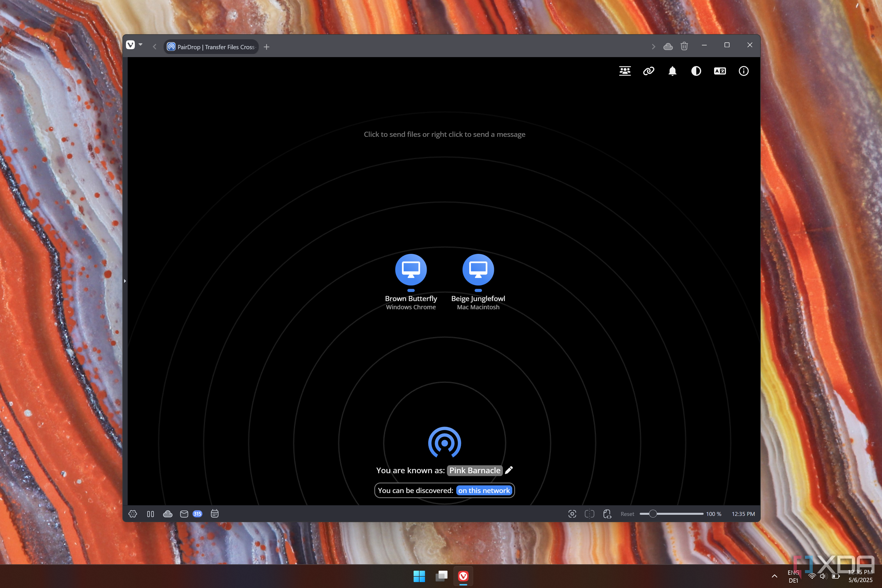Open sync cloud icon in status bar
Image resolution: width=882 pixels, height=588 pixels.
click(168, 514)
